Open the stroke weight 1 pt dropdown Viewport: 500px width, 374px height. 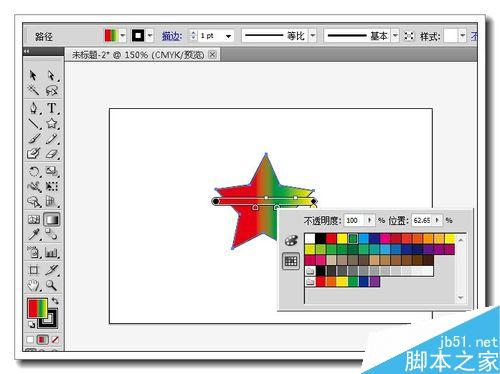pyautogui.click(x=228, y=36)
